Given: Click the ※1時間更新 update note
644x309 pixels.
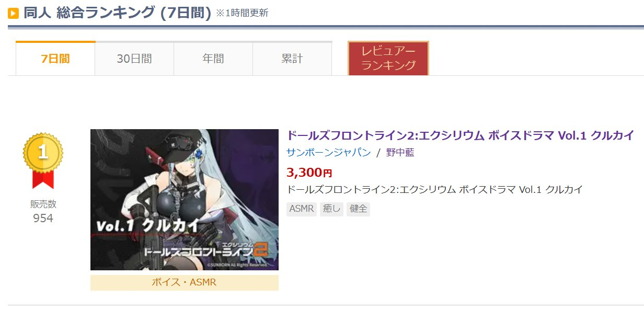Looking at the screenshot, I should click(x=242, y=13).
